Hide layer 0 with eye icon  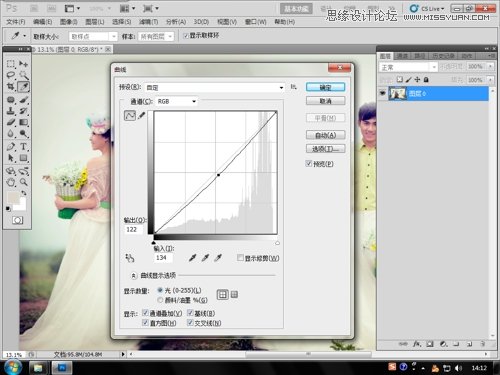[x=383, y=93]
